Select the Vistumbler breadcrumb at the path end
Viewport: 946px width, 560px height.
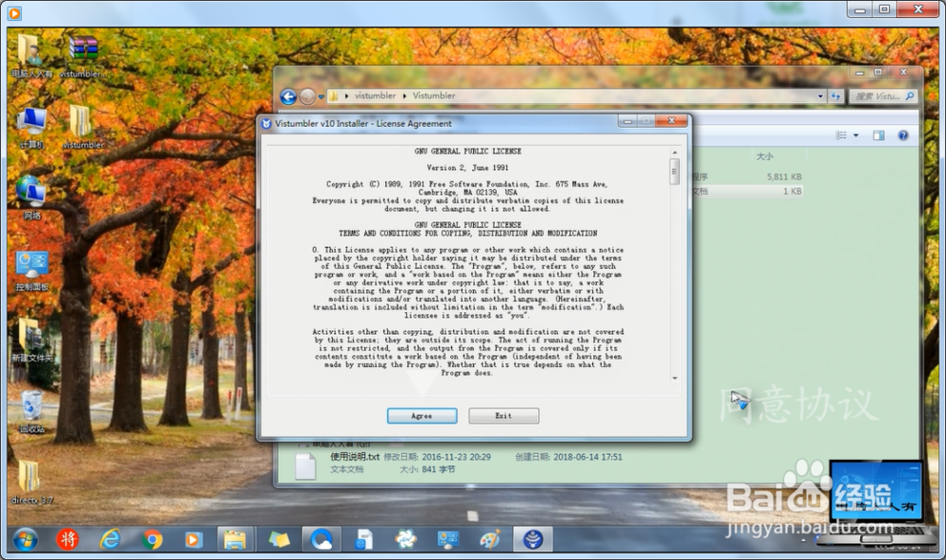click(434, 96)
